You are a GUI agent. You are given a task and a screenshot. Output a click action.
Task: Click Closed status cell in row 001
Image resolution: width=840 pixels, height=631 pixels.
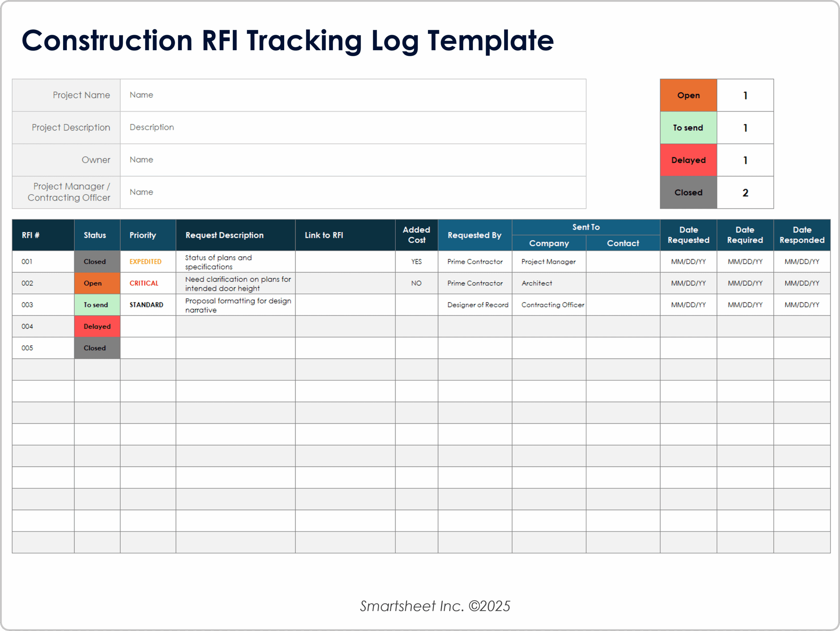(97, 262)
